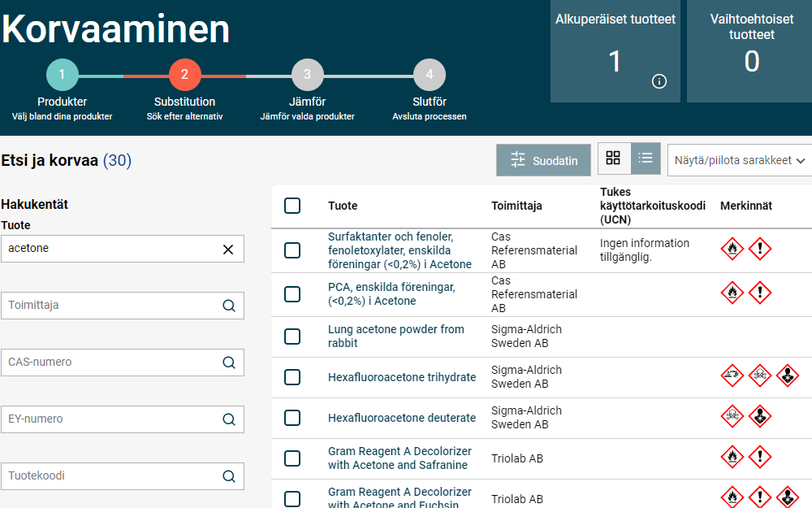Click exclamation pictogram in Fuchsin row
Screen dimensions: 812x508
[x=760, y=497]
